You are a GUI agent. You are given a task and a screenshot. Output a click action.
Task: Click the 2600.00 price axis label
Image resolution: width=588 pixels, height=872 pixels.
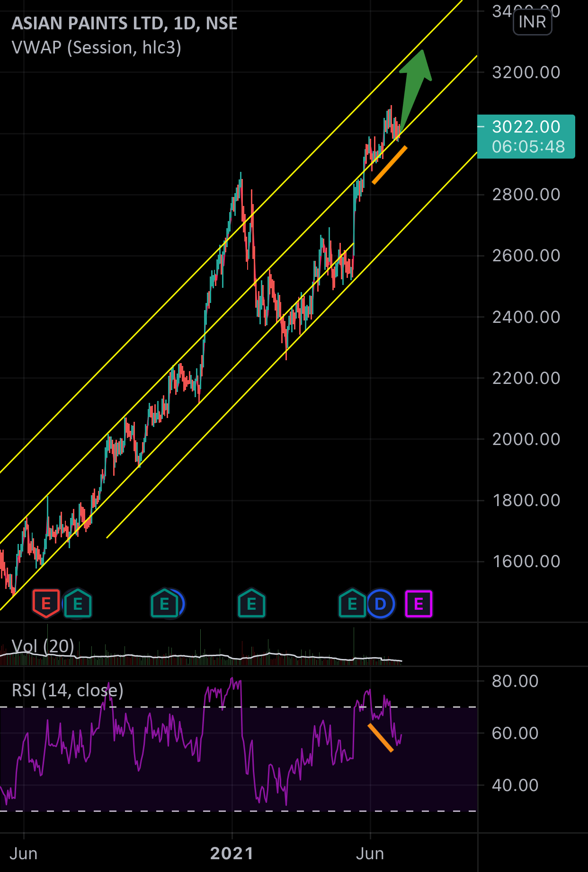[x=526, y=256]
